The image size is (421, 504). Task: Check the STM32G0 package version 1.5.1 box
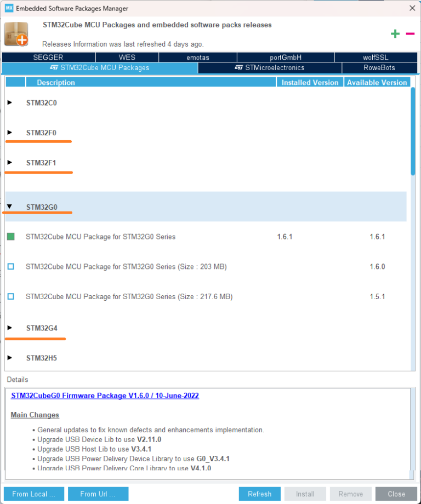[x=11, y=296]
